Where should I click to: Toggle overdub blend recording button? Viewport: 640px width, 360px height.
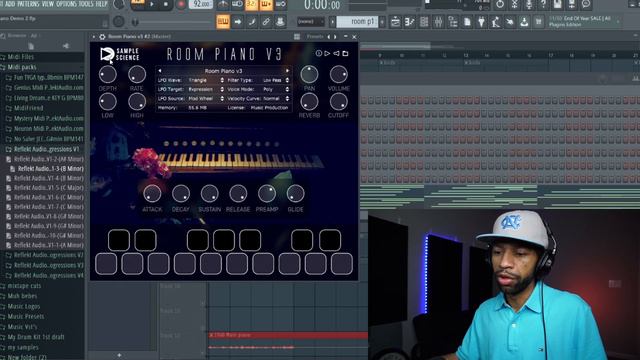pos(266,4)
